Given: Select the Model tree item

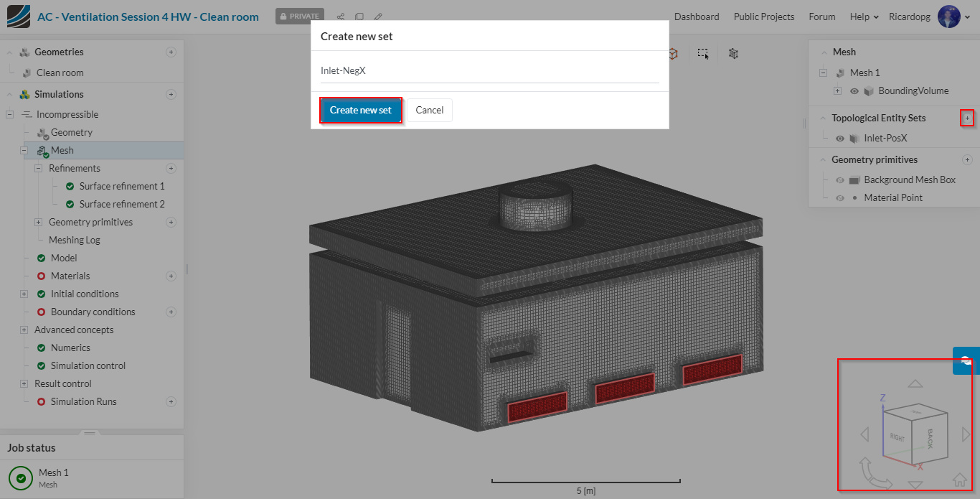Looking at the screenshot, I should pos(64,258).
